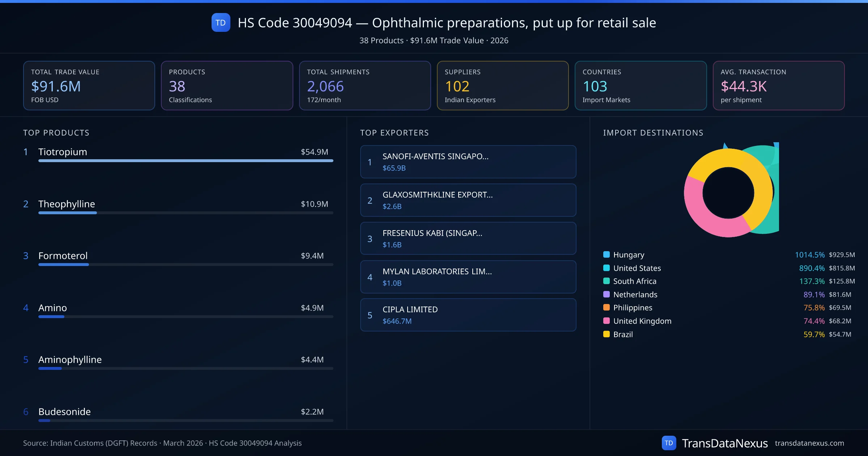Open the Total Trade Value stat card
The width and height of the screenshot is (868, 456).
(89, 85)
